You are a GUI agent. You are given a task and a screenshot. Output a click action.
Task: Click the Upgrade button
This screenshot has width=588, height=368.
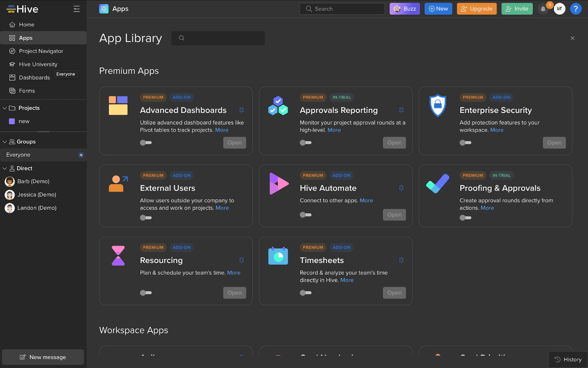[477, 9]
